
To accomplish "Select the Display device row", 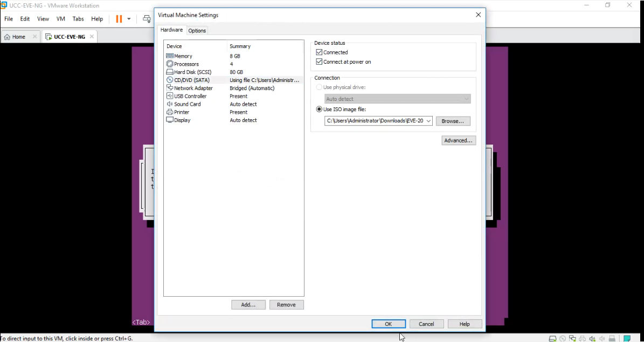I will click(233, 120).
